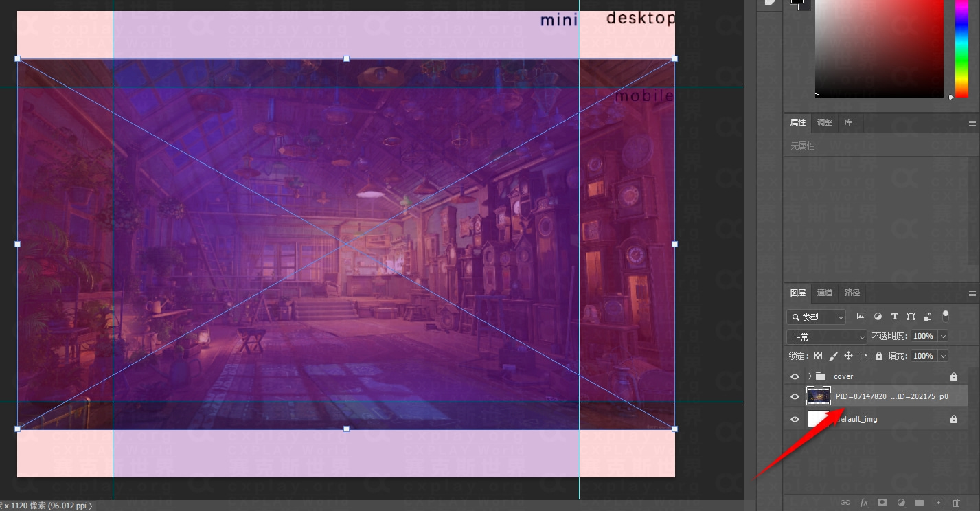Click prevent artboard auto-nesting lock icon

pos(864,356)
